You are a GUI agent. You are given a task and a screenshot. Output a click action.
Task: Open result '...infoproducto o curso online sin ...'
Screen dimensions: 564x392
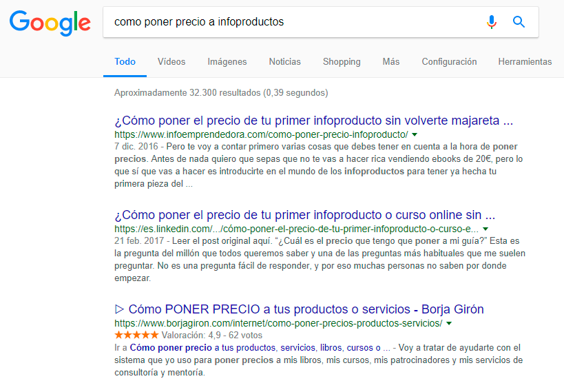click(304, 215)
